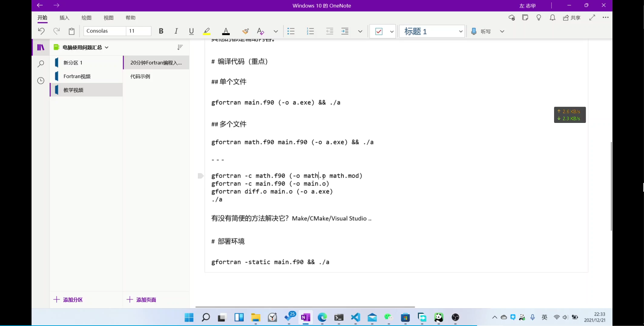Image resolution: width=644 pixels, height=326 pixels.
Task: Redo the last action
Action: click(x=56, y=31)
